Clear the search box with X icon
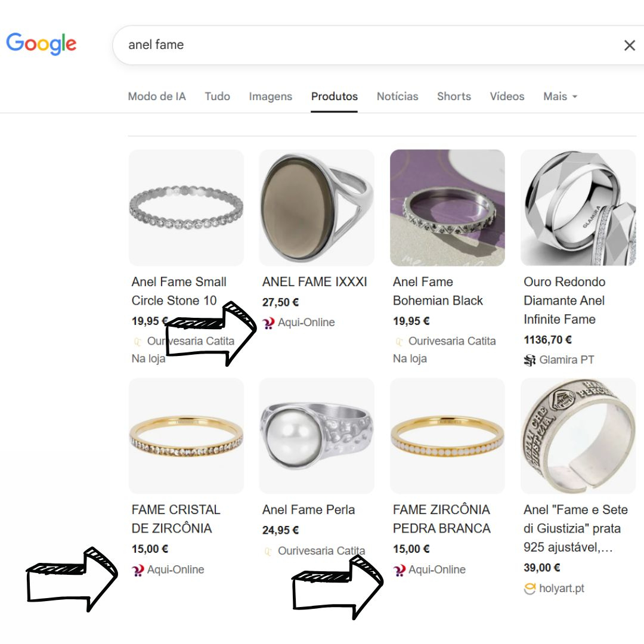The height and width of the screenshot is (644, 644). (x=629, y=45)
